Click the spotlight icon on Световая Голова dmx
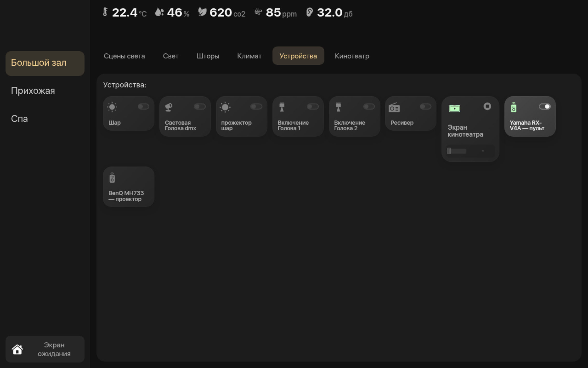 [x=169, y=107]
